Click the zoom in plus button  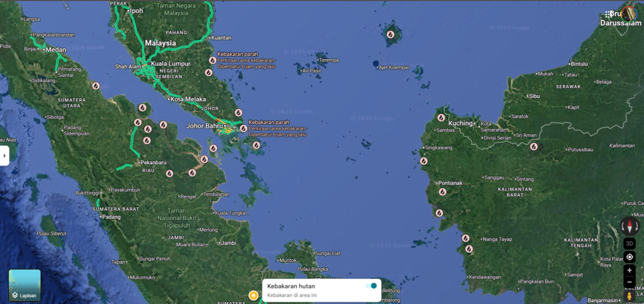tap(630, 270)
